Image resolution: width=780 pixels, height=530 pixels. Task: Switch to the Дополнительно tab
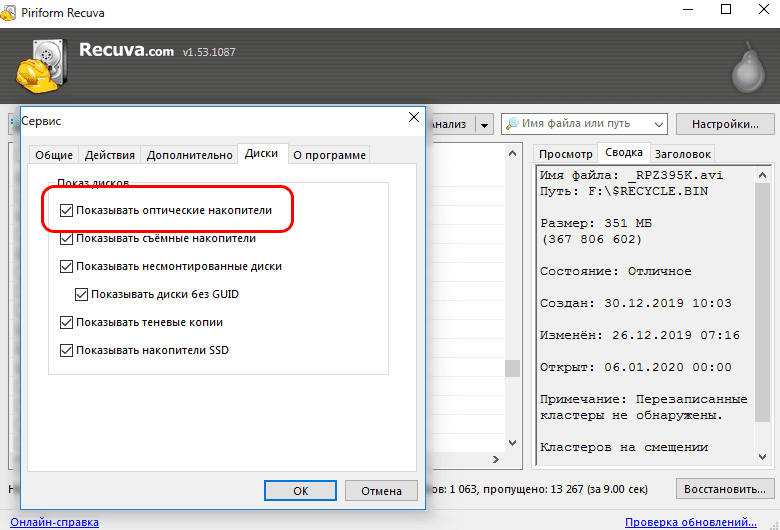(x=190, y=155)
